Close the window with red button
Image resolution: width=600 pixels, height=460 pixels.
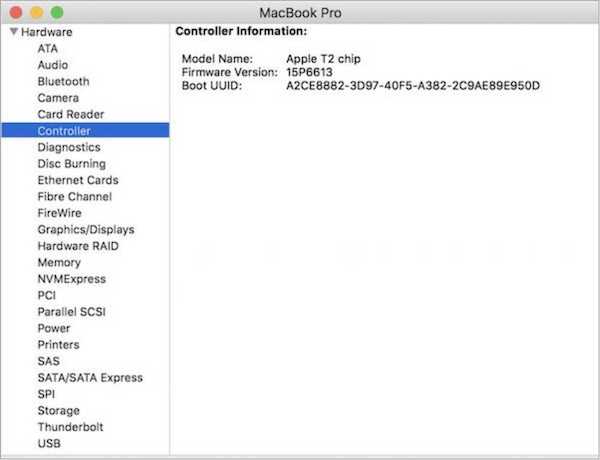[16, 12]
